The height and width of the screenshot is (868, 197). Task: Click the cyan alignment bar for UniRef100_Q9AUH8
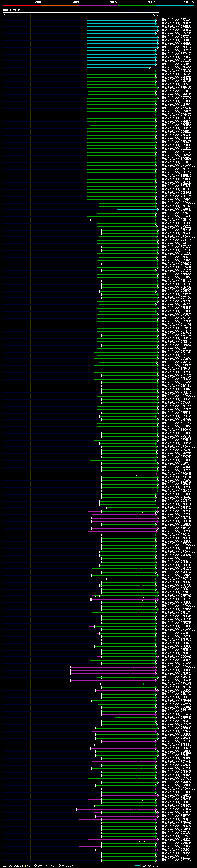click(x=138, y=210)
